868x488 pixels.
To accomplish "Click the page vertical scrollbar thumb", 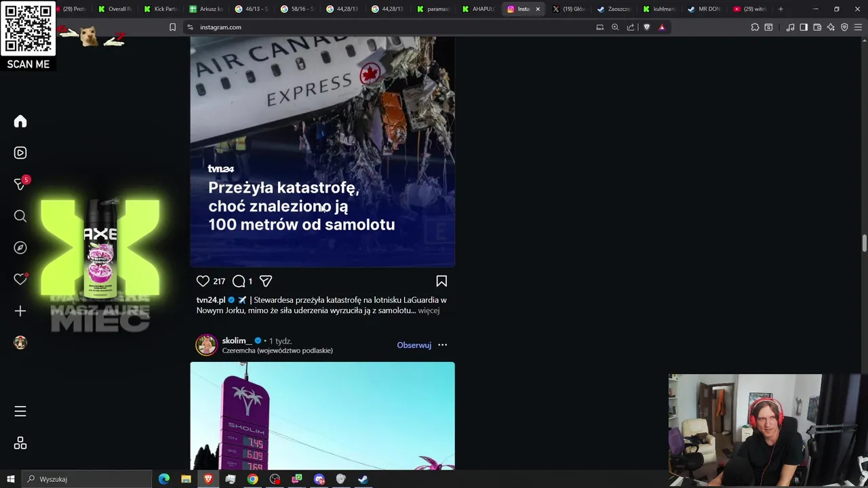I will (x=864, y=244).
